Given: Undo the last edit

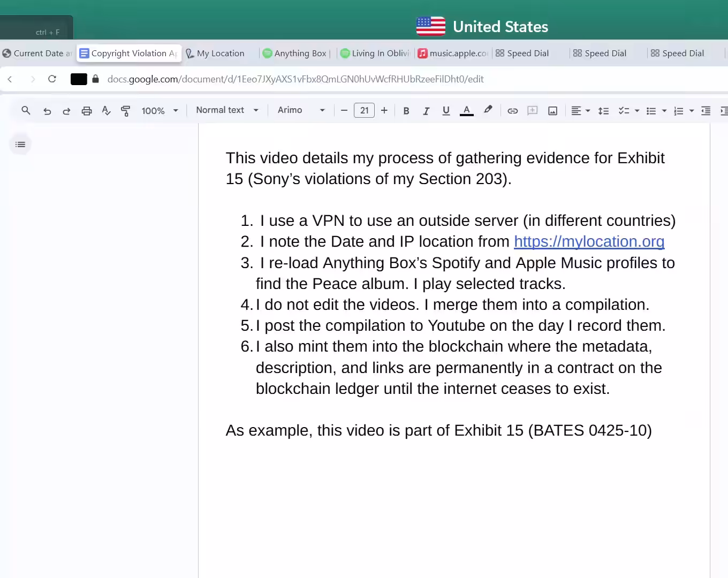Looking at the screenshot, I should click(47, 111).
